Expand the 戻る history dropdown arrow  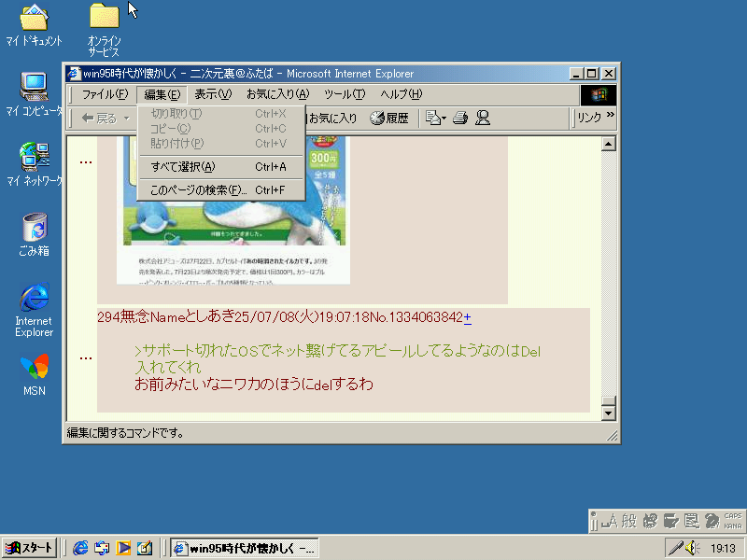click(x=126, y=119)
